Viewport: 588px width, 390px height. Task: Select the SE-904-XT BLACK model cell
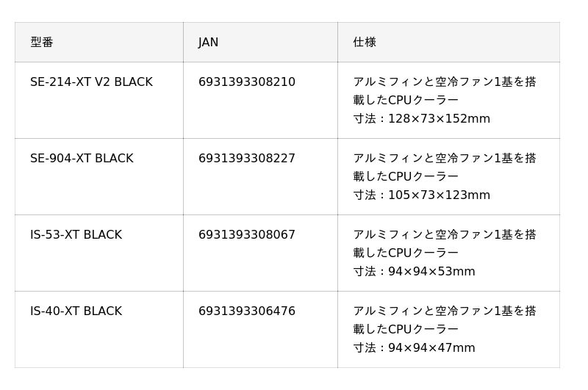point(82,159)
